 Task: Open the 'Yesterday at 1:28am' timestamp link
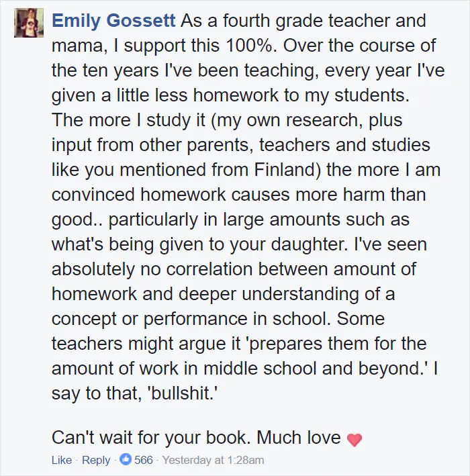pos(213,460)
